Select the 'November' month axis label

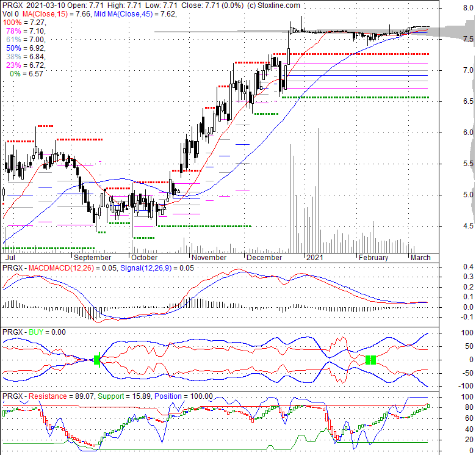coord(209,258)
